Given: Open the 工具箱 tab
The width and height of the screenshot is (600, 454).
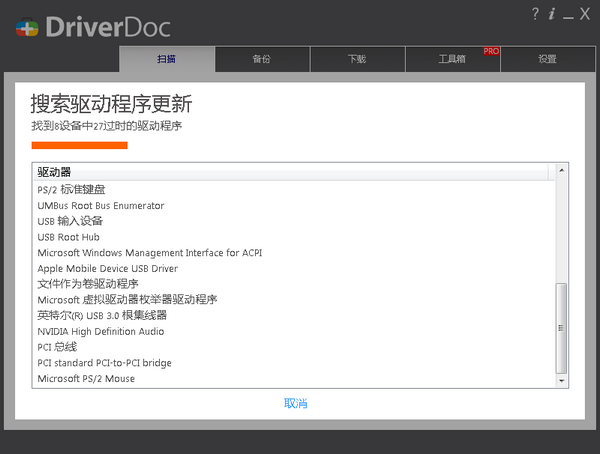Looking at the screenshot, I should (x=452, y=59).
